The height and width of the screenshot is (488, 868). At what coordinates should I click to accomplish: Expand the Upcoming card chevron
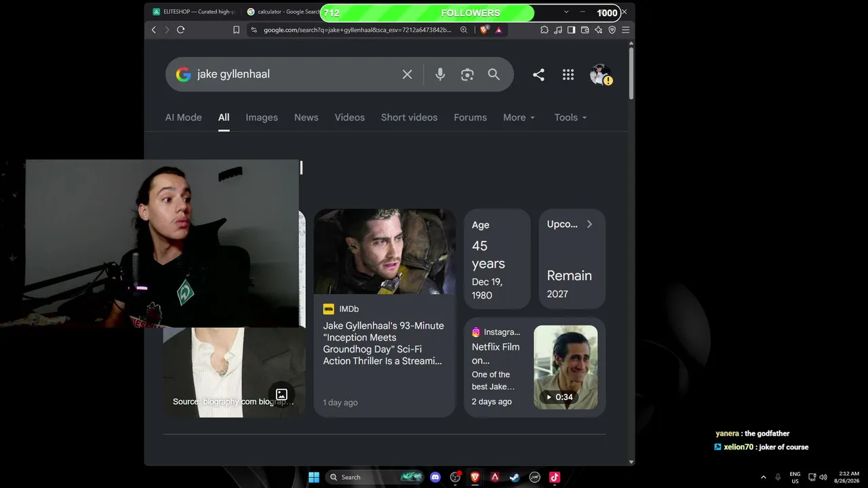[x=589, y=224]
